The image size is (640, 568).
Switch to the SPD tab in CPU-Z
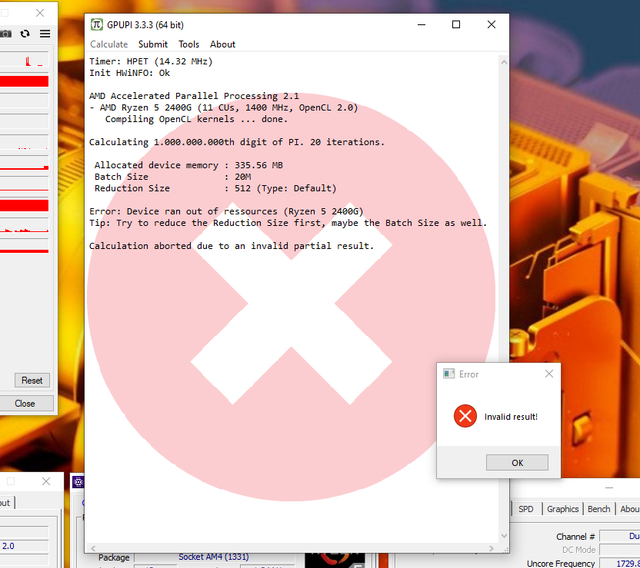[x=526, y=509]
